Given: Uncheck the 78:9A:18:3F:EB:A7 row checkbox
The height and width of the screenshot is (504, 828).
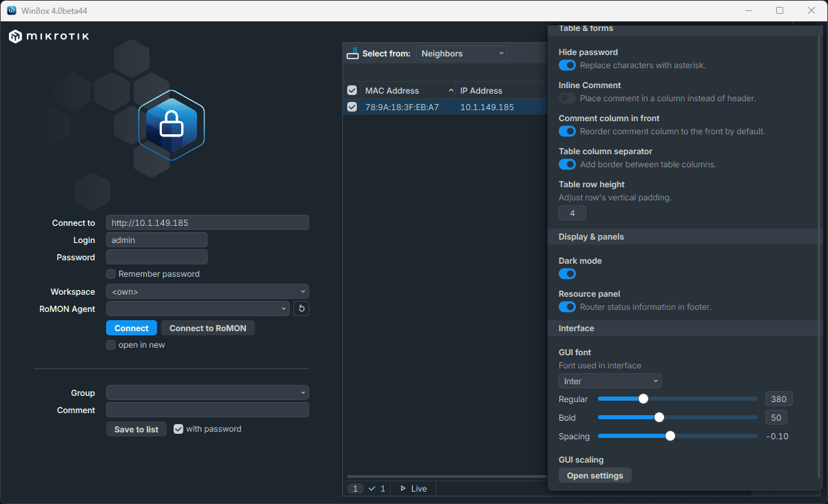Looking at the screenshot, I should pyautogui.click(x=352, y=107).
